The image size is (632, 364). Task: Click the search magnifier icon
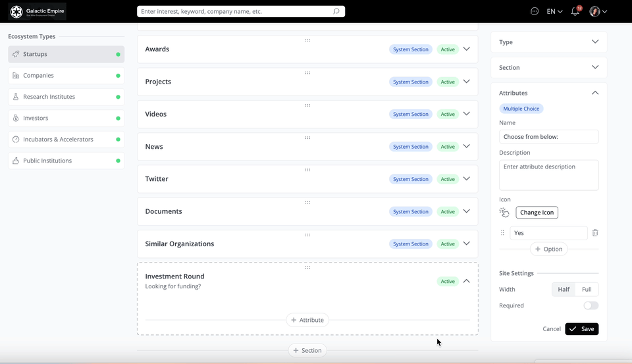[336, 11]
